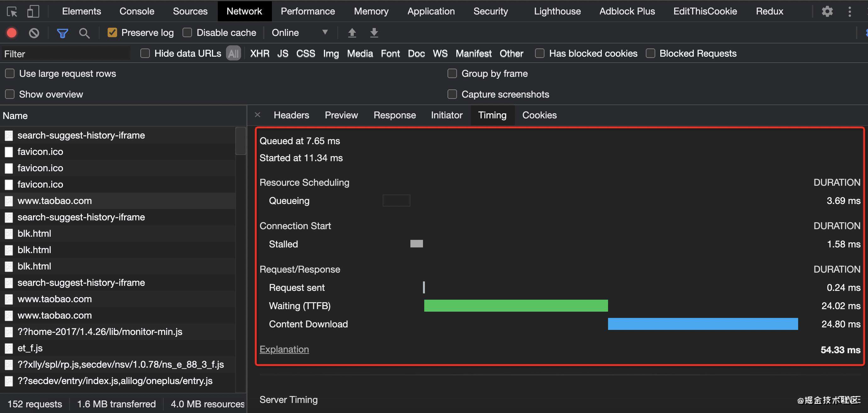Close the request details pane
This screenshot has width=868, height=413.
(257, 115)
